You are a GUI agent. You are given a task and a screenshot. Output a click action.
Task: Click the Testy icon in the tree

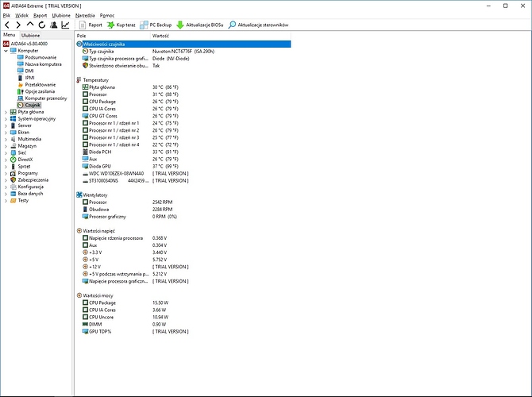pyautogui.click(x=13, y=200)
